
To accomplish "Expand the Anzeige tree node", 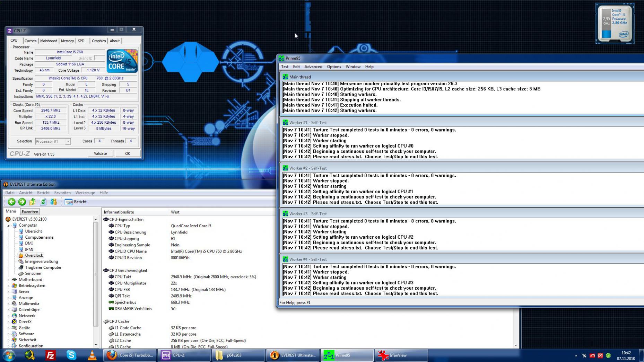I will click(x=9, y=298).
